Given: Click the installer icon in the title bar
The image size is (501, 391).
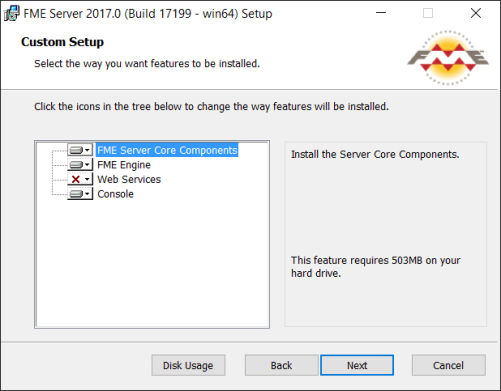Looking at the screenshot, I should [11, 14].
